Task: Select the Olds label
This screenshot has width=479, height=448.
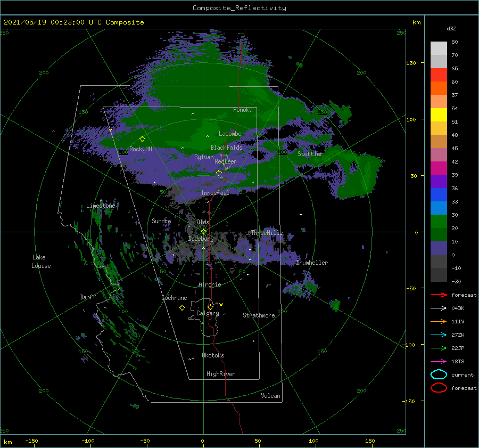Action: pyautogui.click(x=203, y=222)
